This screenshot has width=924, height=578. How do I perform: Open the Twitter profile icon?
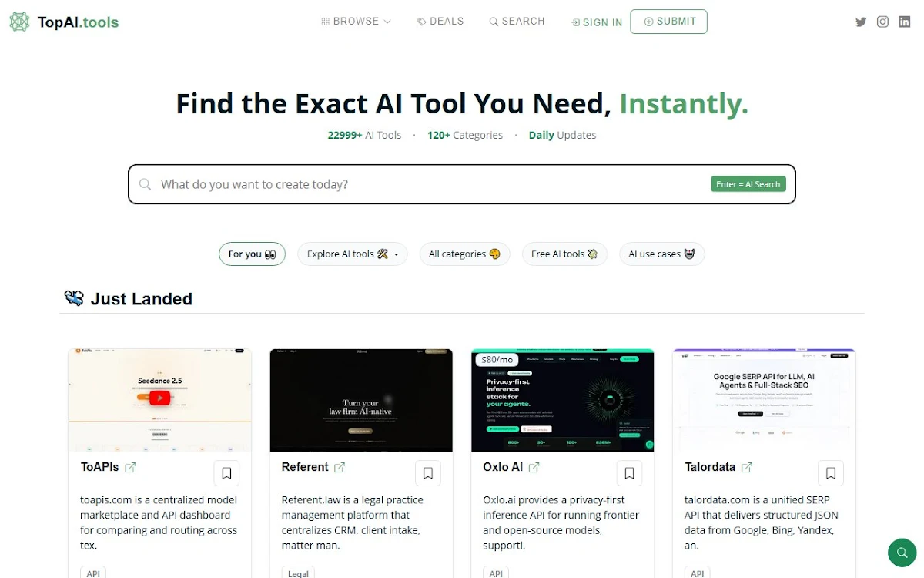[861, 22]
